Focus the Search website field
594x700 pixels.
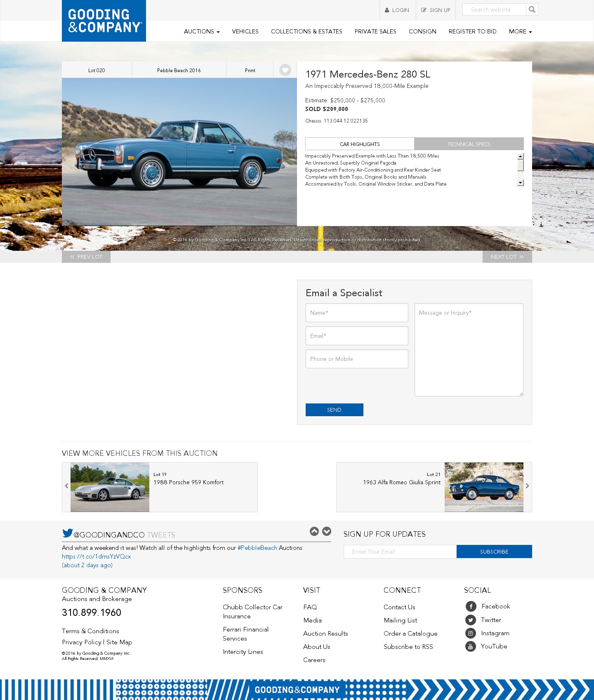[494, 9]
